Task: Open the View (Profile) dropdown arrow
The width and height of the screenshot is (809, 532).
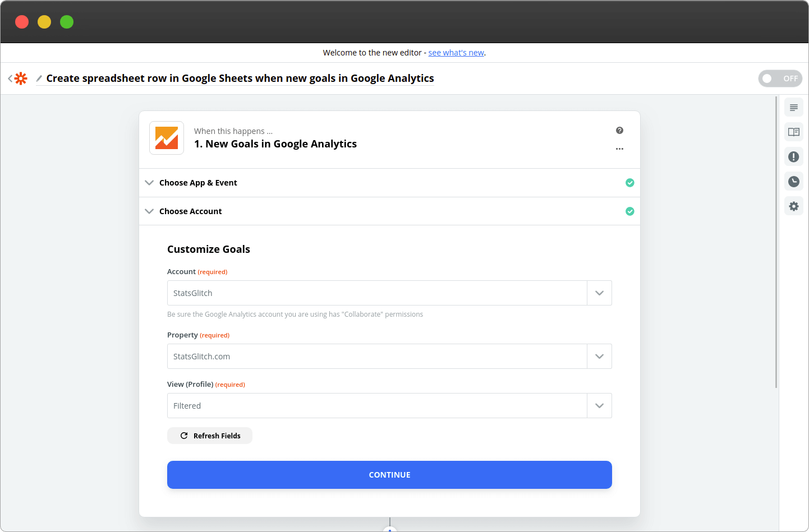Action: click(599, 406)
